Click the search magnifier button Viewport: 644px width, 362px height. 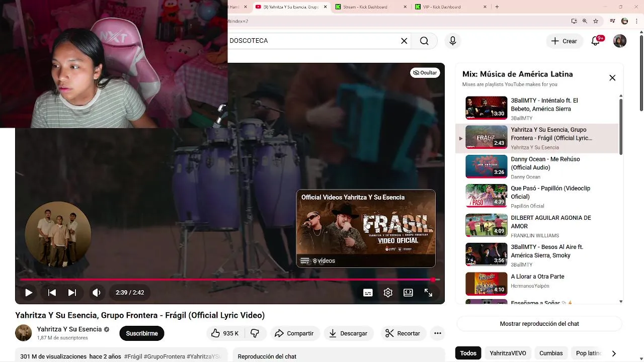pos(424,41)
